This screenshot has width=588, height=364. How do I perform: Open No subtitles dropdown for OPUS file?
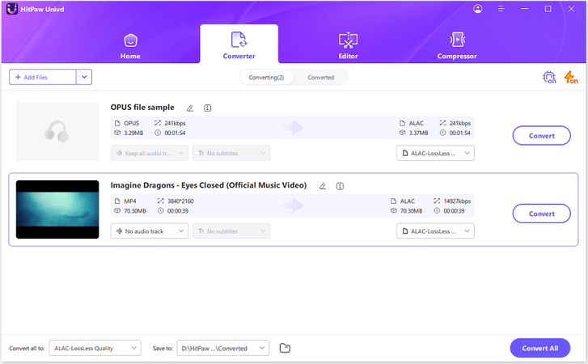click(x=231, y=154)
